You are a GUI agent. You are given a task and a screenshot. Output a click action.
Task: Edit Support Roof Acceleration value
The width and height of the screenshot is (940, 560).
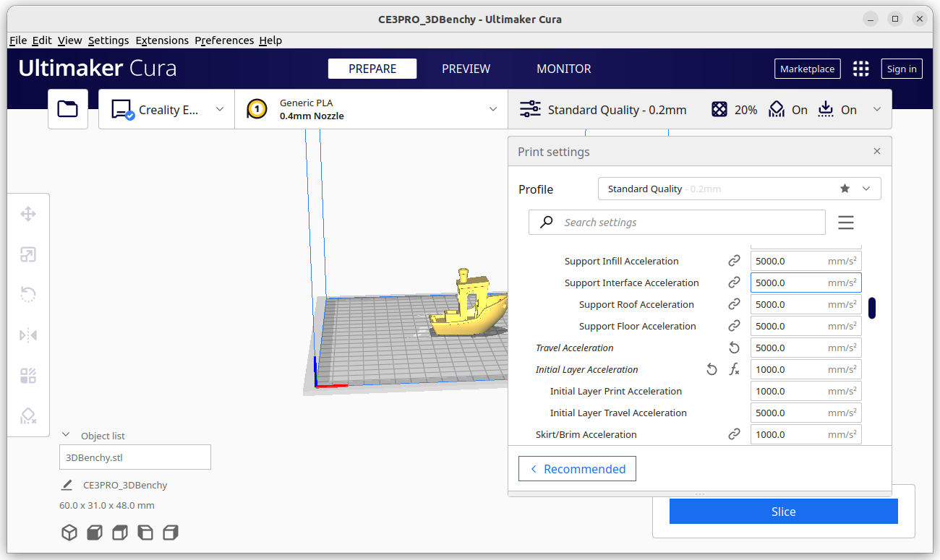point(806,304)
